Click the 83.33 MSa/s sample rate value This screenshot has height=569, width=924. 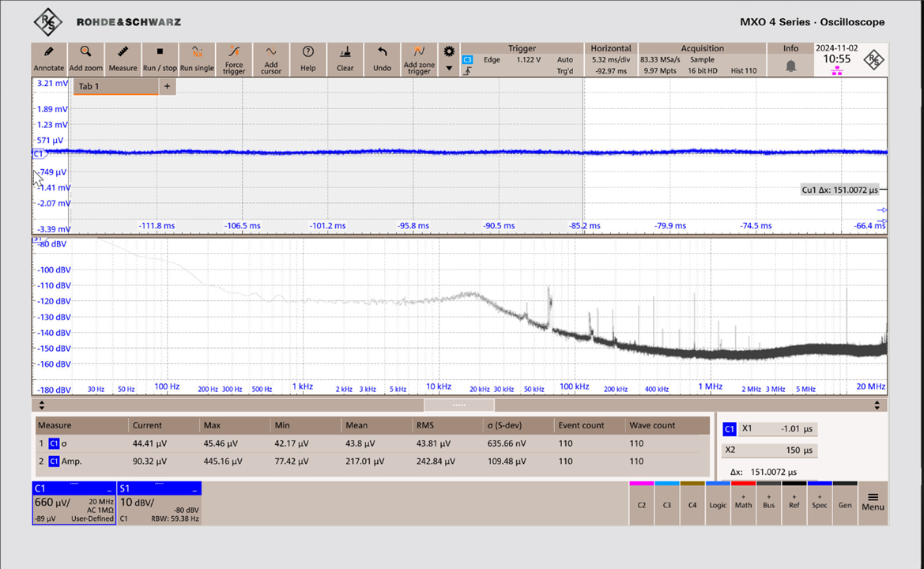pos(660,59)
